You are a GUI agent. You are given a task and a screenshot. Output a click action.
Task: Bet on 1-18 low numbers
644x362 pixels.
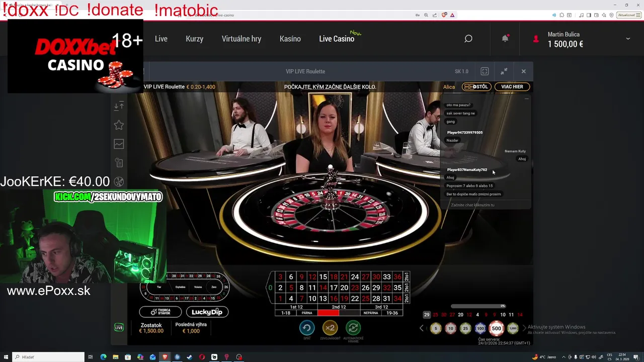pos(286,313)
